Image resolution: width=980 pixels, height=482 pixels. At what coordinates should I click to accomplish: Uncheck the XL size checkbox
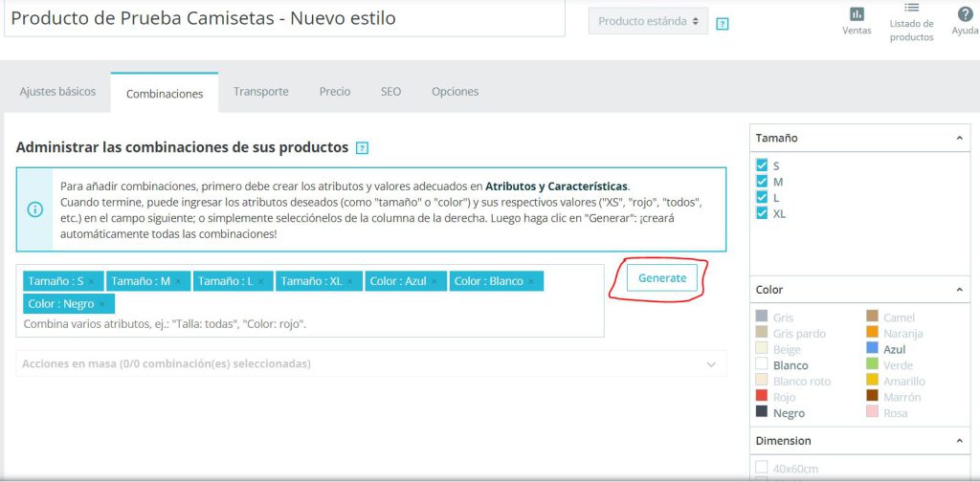coord(761,213)
